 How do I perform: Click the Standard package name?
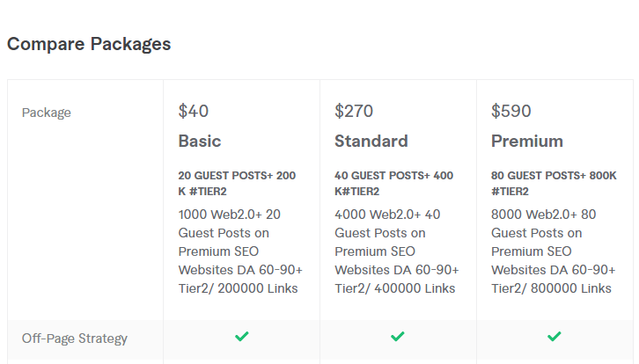[371, 142]
